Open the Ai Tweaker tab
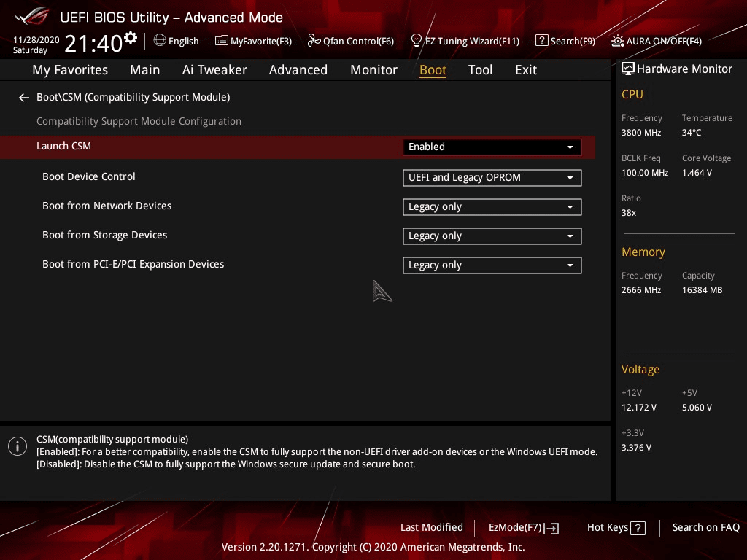This screenshot has height=560, width=747. click(214, 70)
